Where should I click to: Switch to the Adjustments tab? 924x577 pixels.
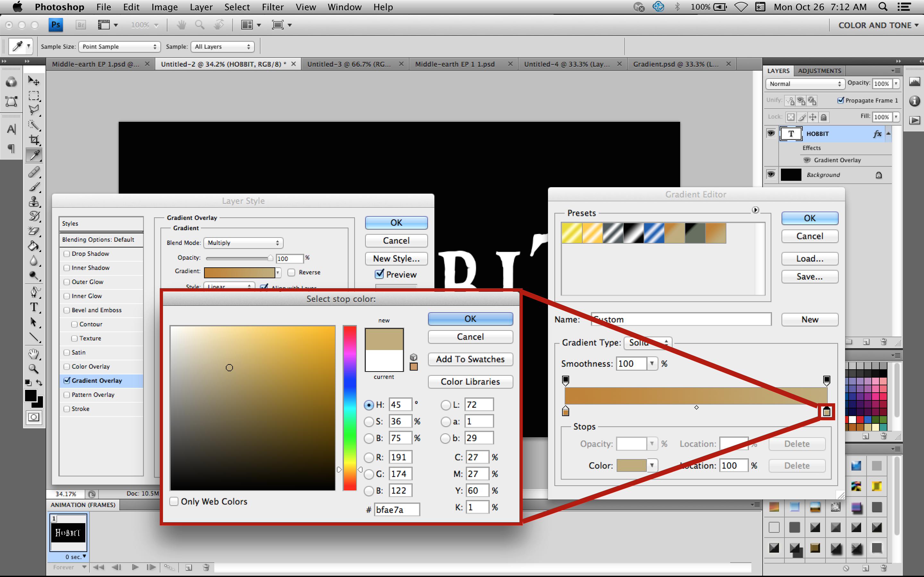pyautogui.click(x=819, y=71)
